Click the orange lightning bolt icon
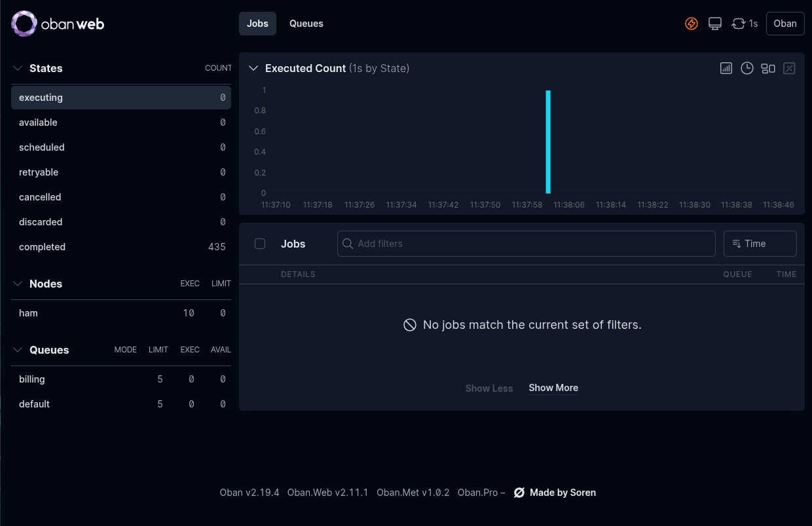This screenshot has height=526, width=812. point(692,24)
